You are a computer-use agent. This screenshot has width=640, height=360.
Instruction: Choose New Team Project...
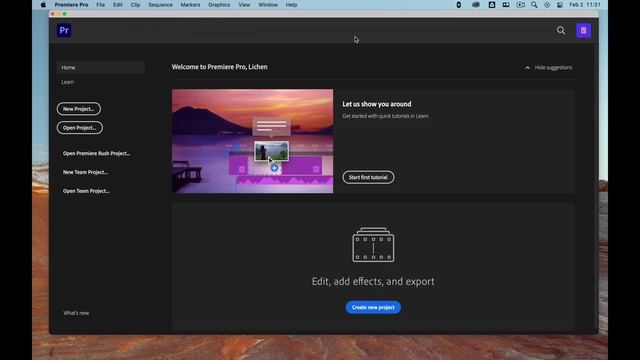click(85, 172)
